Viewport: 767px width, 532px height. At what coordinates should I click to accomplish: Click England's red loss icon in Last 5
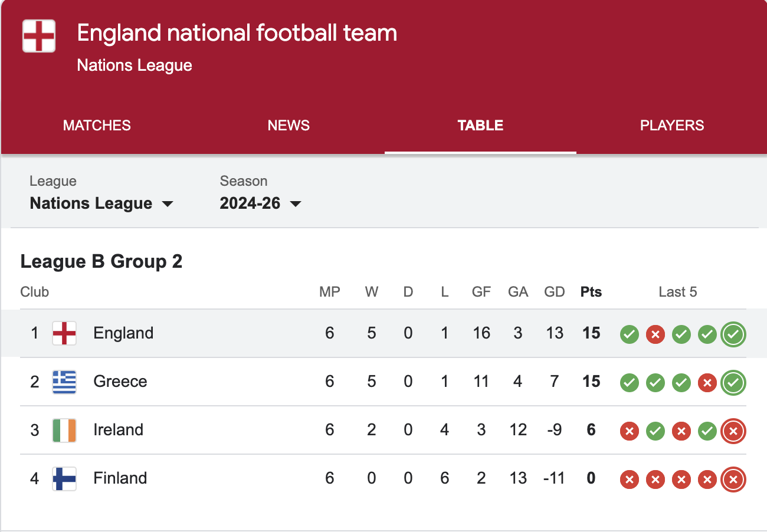(655, 334)
